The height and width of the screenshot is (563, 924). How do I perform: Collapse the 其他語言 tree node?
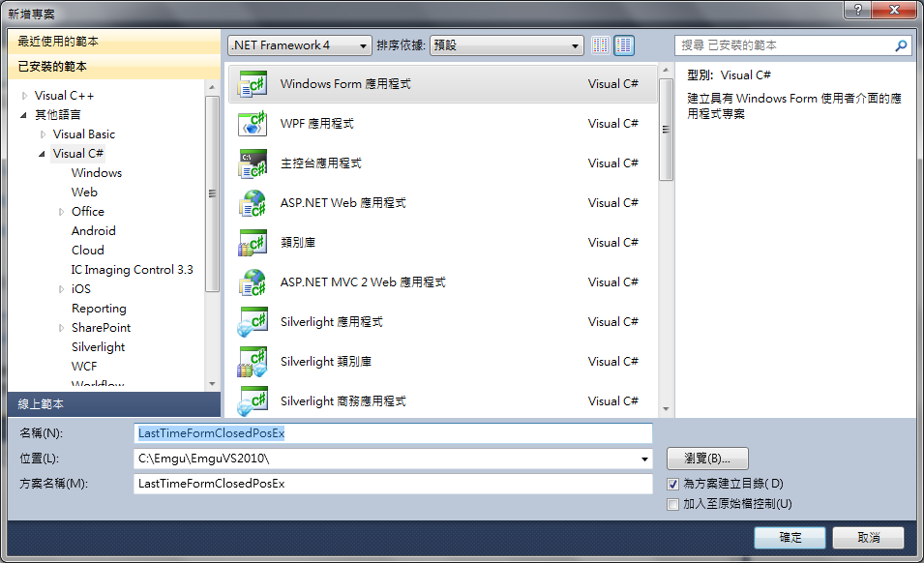click(x=23, y=115)
